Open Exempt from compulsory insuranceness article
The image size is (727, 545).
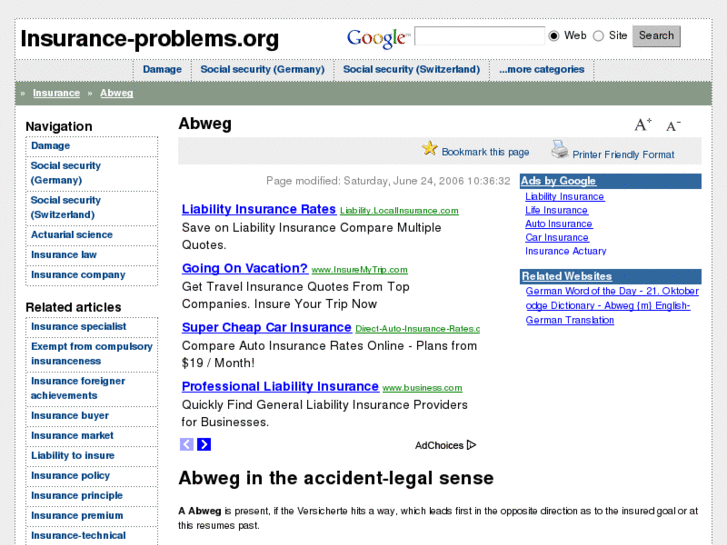click(92, 354)
